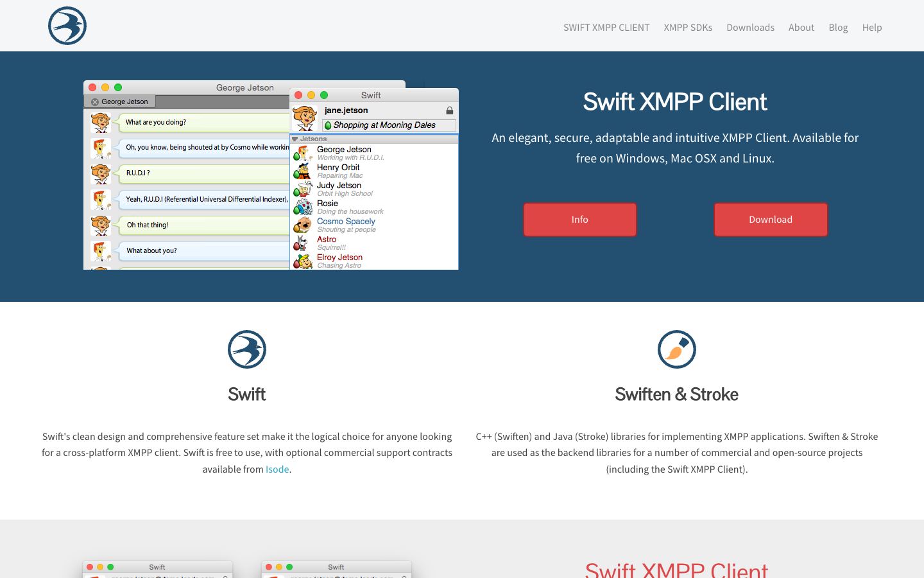Click the red Info button
The image size is (924, 578).
click(580, 220)
